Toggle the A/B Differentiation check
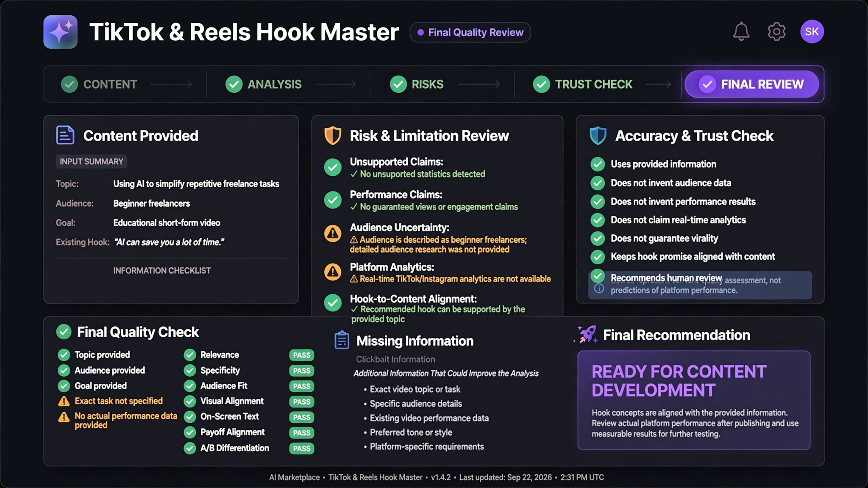The height and width of the screenshot is (488, 868). coord(189,448)
